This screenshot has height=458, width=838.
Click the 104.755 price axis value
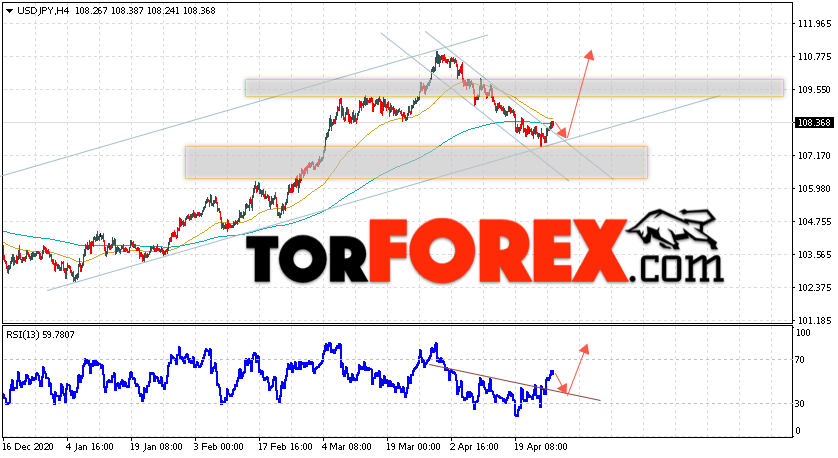(x=814, y=222)
